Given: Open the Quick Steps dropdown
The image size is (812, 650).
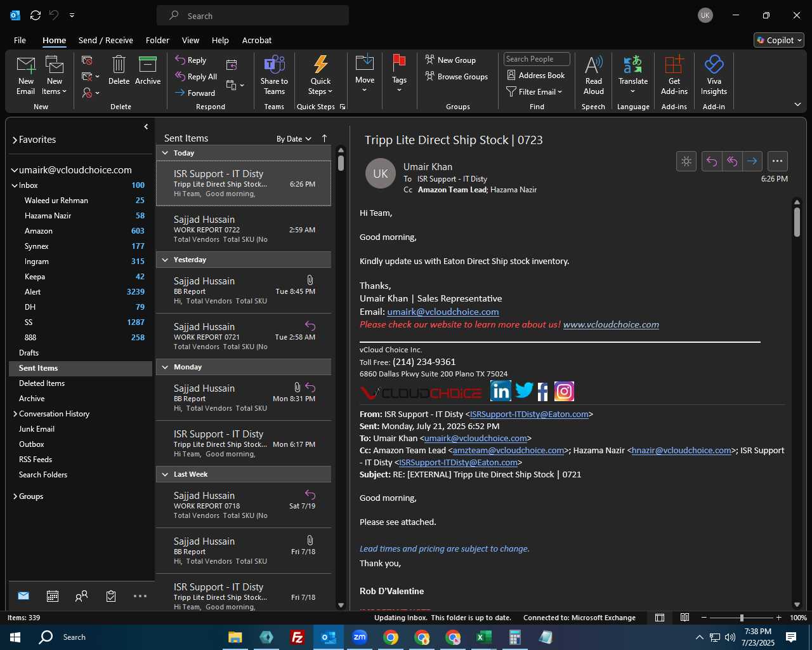Looking at the screenshot, I should [x=321, y=86].
